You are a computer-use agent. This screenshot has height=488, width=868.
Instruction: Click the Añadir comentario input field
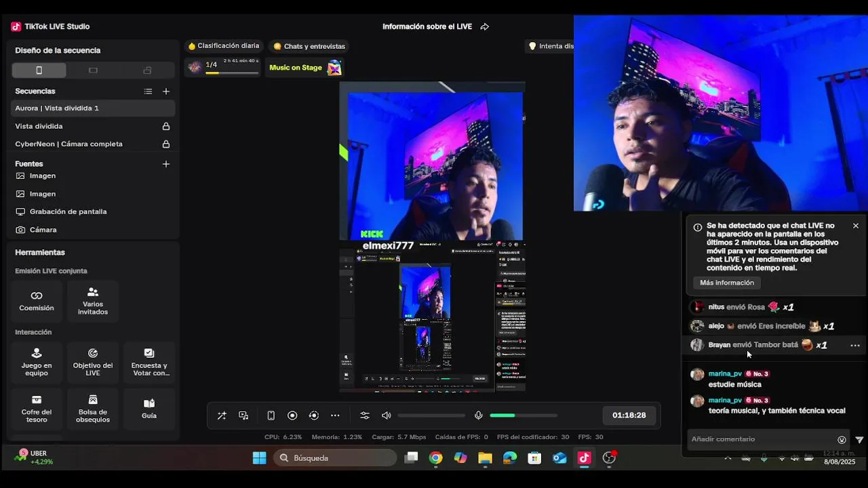click(x=759, y=439)
